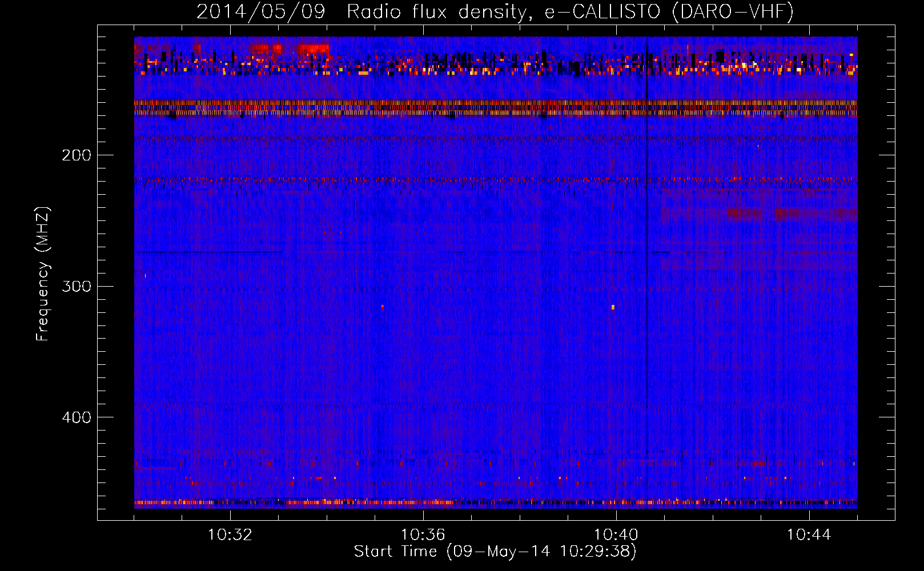Click the 10:32 time tick label
The width and height of the screenshot is (924, 571).
pos(230,534)
